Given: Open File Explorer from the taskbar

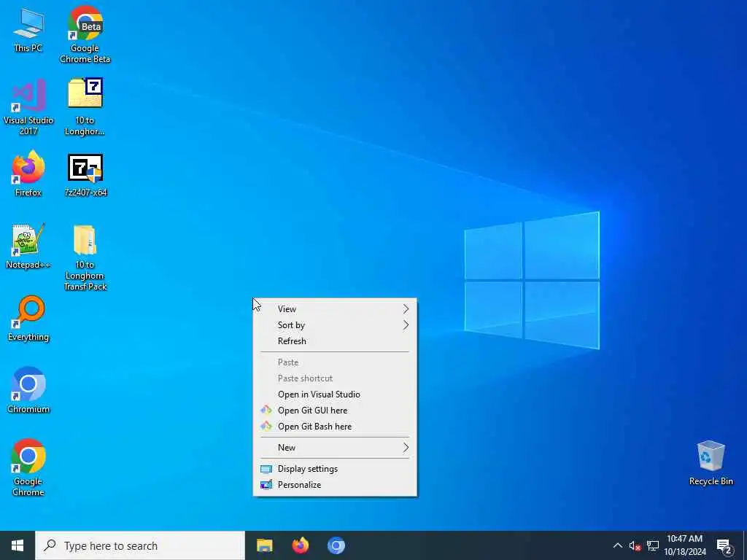Looking at the screenshot, I should [264, 545].
